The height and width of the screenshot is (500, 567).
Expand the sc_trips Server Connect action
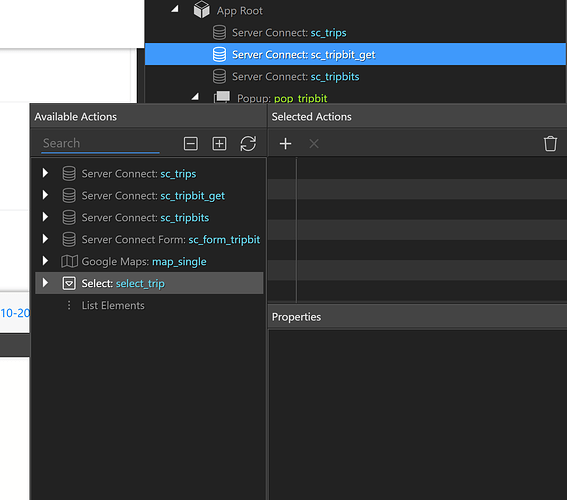click(x=45, y=173)
